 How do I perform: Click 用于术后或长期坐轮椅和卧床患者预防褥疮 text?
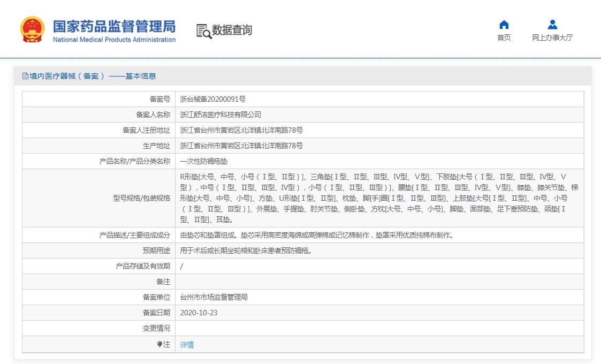pyautogui.click(x=246, y=251)
